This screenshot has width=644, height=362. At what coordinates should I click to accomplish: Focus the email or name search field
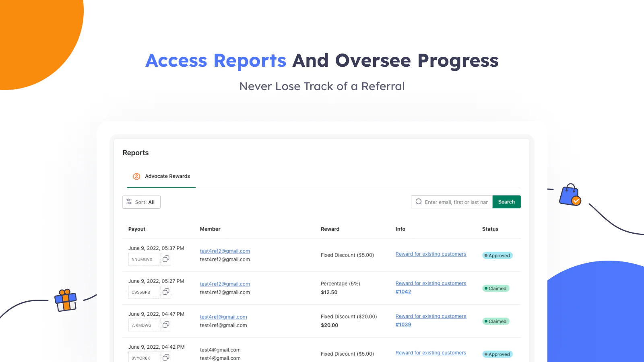pos(452,202)
